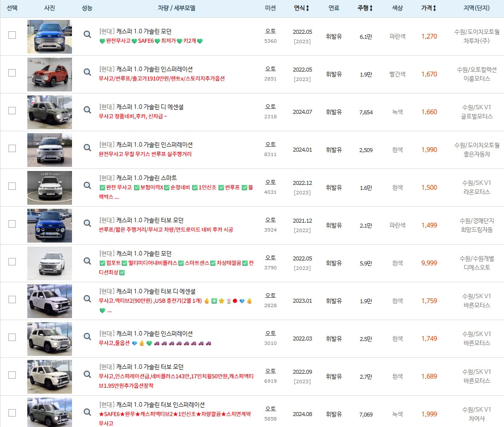The height and width of the screenshot is (427, 504).
Task: Open 캐스퍼 1.0 가솔린 터보 디 에센셜 listing
Action: point(147,291)
